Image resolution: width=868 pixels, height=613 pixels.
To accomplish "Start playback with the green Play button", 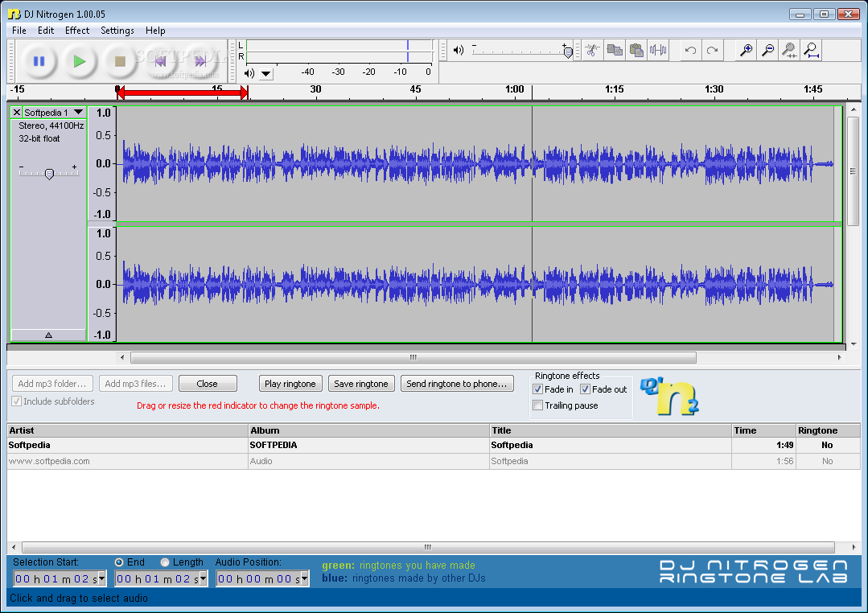I will point(79,61).
